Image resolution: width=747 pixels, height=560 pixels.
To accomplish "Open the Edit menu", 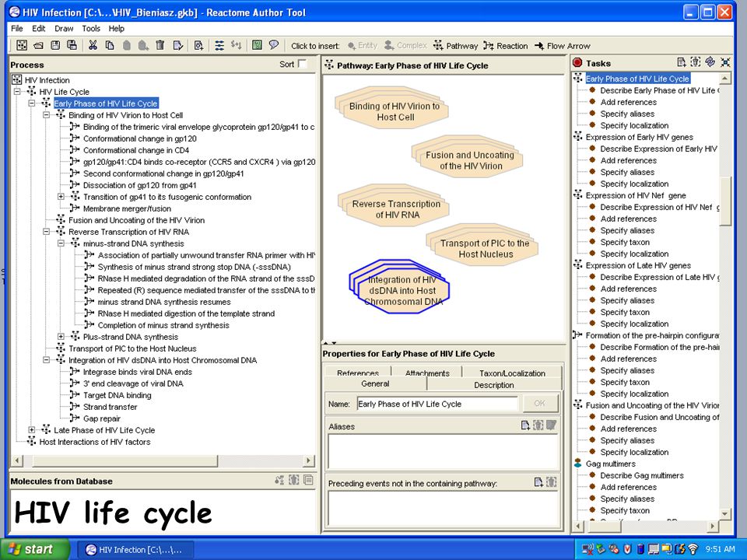I will pyautogui.click(x=39, y=29).
